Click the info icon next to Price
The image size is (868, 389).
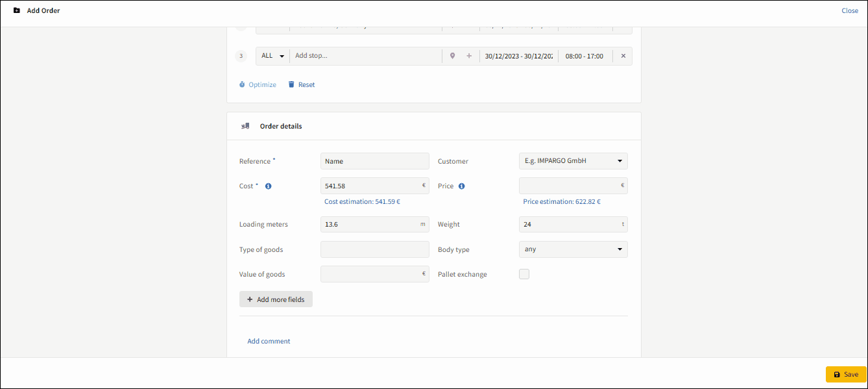coord(462,186)
